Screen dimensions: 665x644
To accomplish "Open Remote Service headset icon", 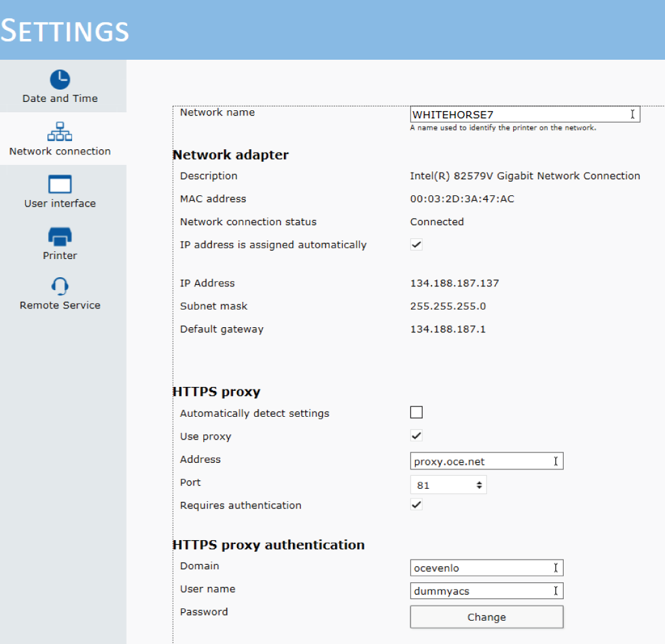I will pos(60,286).
